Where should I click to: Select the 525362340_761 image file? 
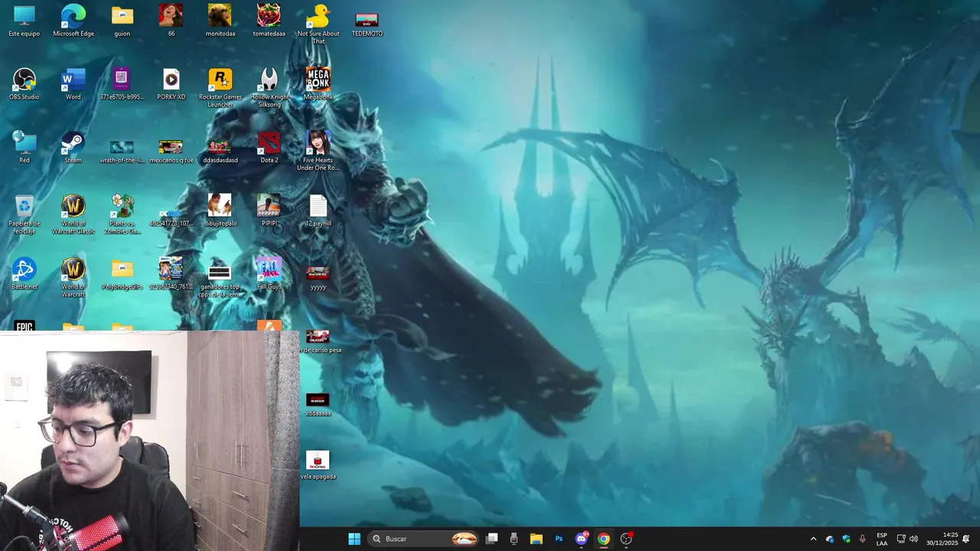pos(171,274)
